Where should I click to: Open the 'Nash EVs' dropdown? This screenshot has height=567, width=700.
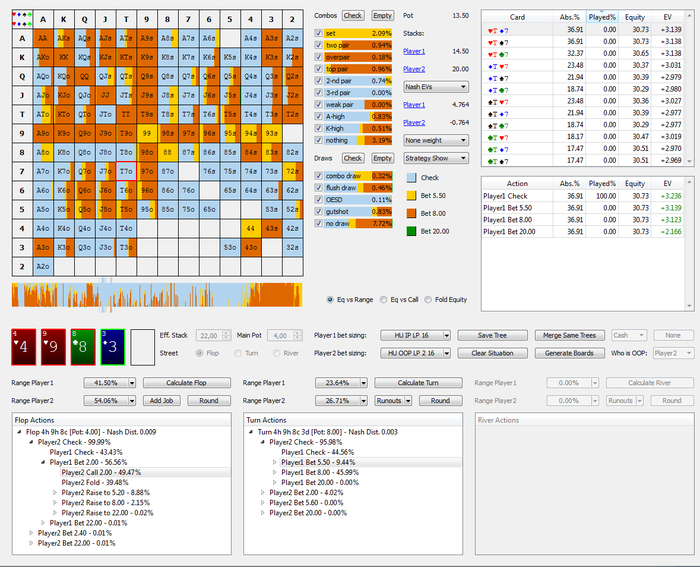pos(436,87)
